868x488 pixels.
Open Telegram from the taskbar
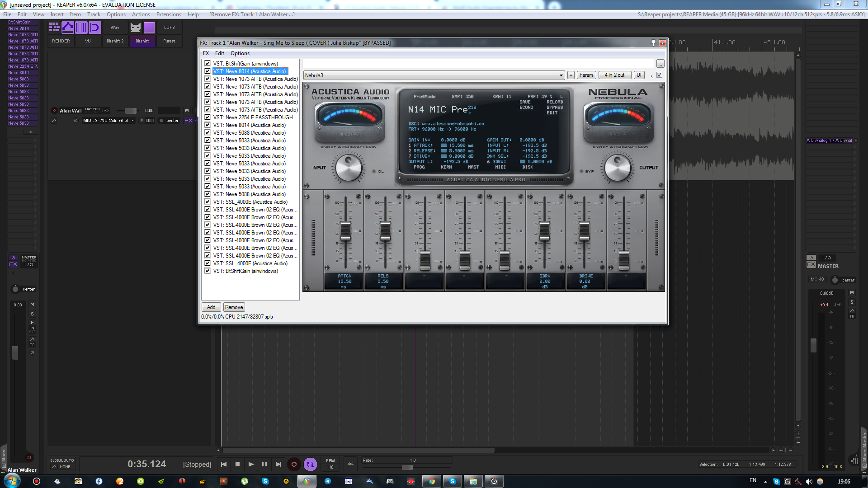pyautogui.click(x=328, y=481)
